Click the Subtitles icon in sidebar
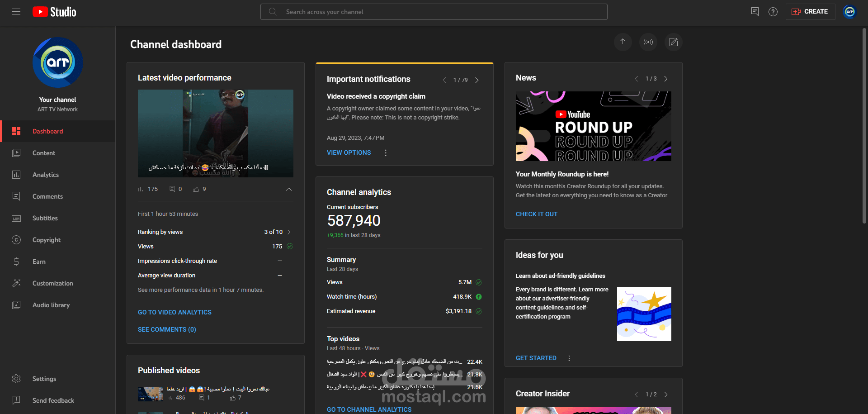The height and width of the screenshot is (414, 868). pyautogui.click(x=16, y=218)
